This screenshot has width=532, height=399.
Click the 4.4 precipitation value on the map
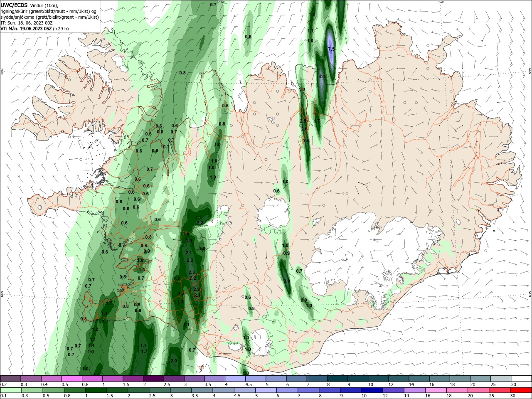tap(321, 77)
